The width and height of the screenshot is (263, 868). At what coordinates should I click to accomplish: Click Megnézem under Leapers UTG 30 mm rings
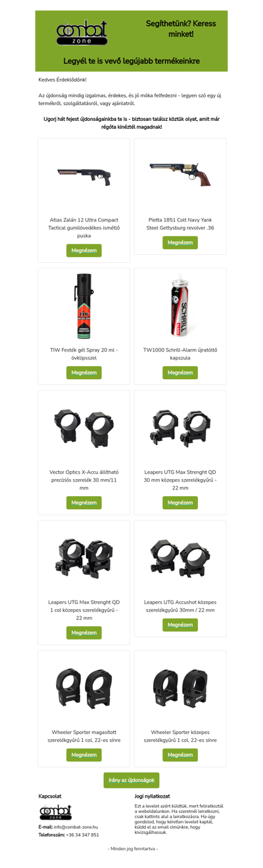180,503
